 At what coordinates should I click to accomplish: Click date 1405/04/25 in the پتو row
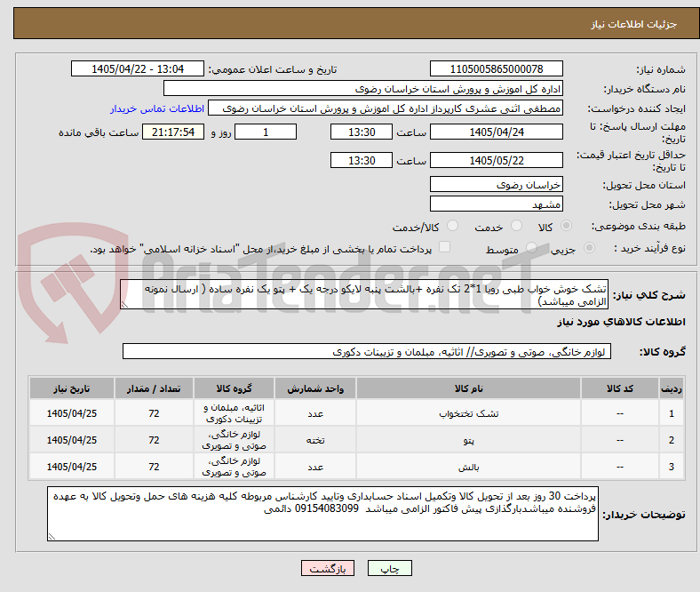point(72,440)
